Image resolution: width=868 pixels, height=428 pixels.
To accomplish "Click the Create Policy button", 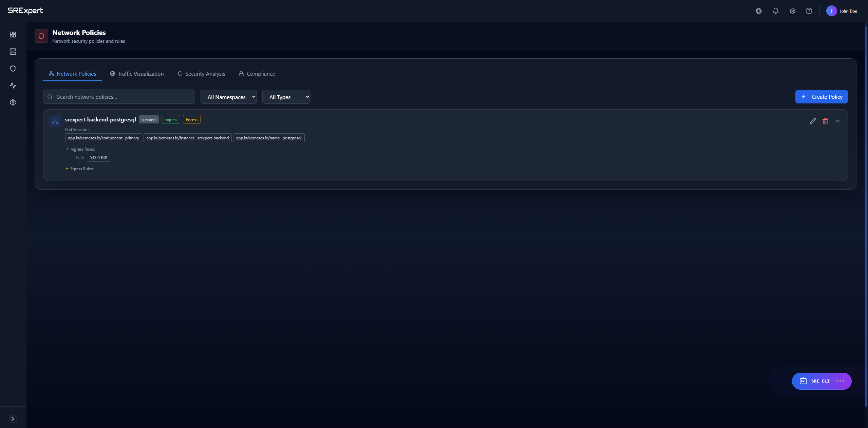I will 821,97.
